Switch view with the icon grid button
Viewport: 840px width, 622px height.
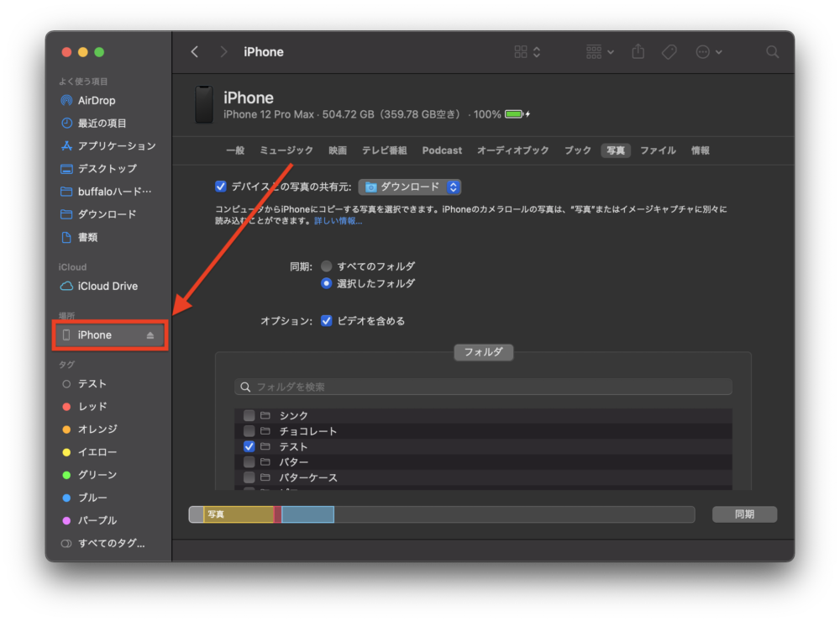point(528,52)
